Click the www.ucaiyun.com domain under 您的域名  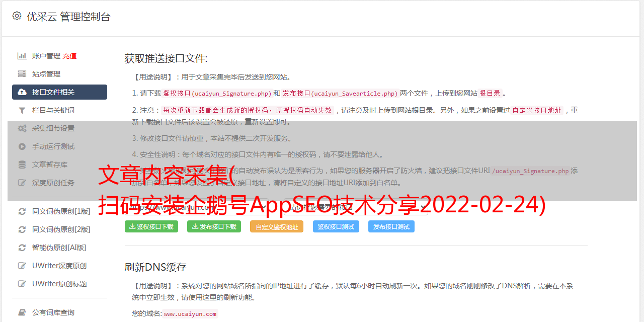coord(190,314)
